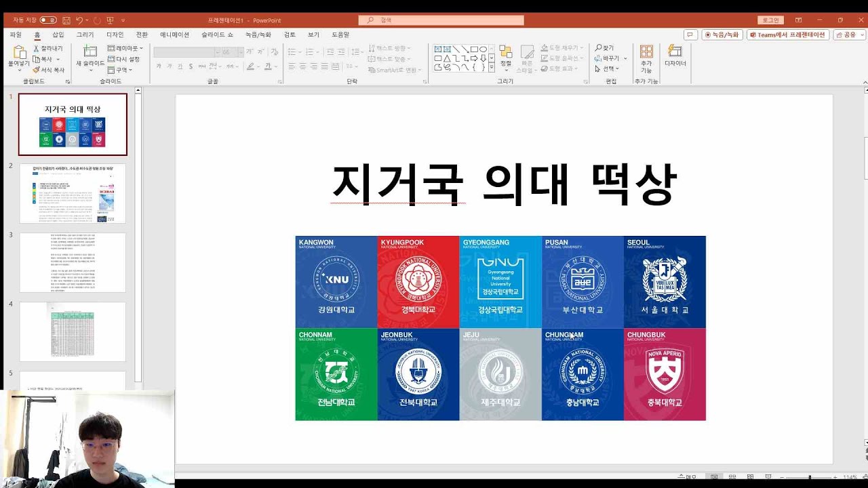Switch to the 디자인 (Design) tab
The width and height of the screenshot is (868, 488).
[115, 35]
